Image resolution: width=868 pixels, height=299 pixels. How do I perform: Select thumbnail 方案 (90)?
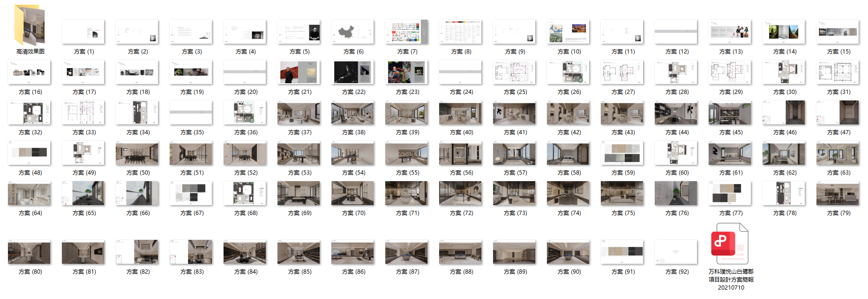pos(568,252)
